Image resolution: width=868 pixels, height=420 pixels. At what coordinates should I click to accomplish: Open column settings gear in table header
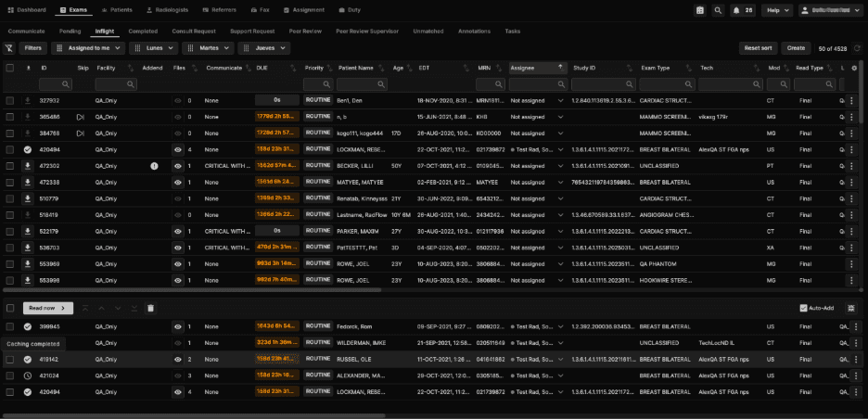pos(854,68)
